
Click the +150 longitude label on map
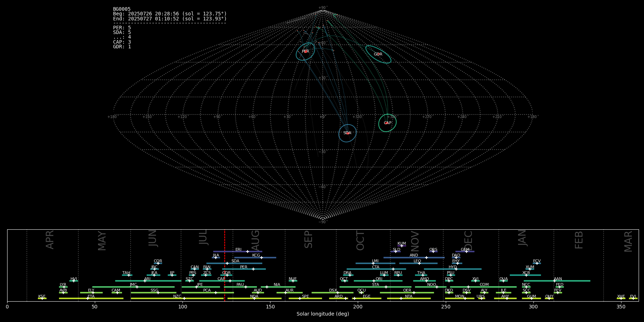(x=147, y=117)
